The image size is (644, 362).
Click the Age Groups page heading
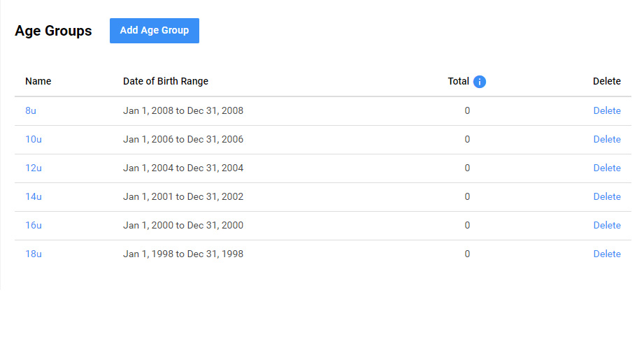click(x=53, y=31)
